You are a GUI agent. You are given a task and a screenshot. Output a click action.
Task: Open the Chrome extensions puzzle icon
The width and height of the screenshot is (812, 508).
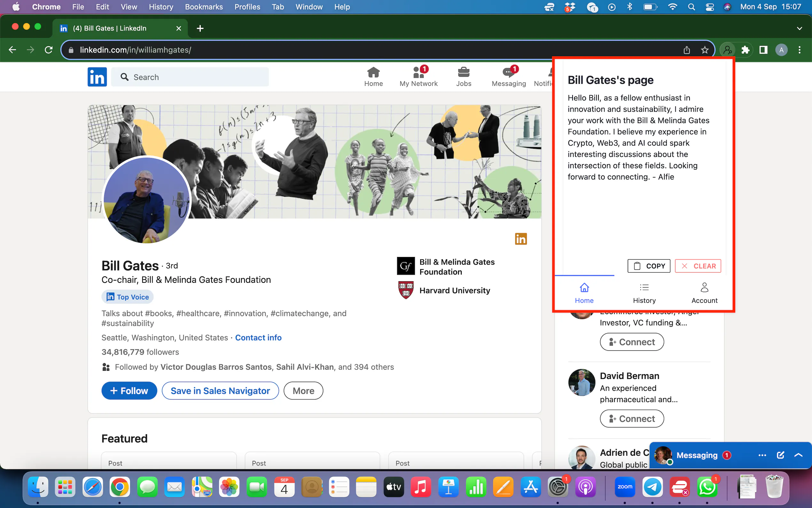(745, 50)
